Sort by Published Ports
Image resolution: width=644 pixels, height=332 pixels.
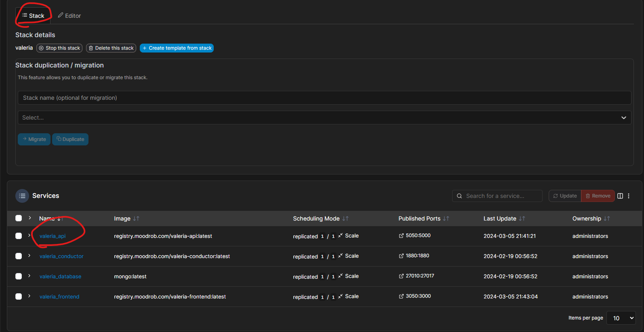424,219
